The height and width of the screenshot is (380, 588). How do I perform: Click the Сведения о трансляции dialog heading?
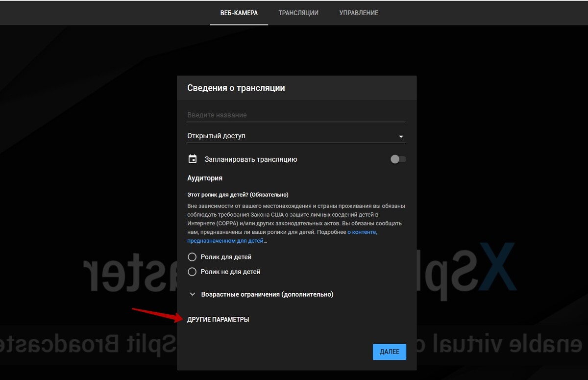pyautogui.click(x=236, y=88)
